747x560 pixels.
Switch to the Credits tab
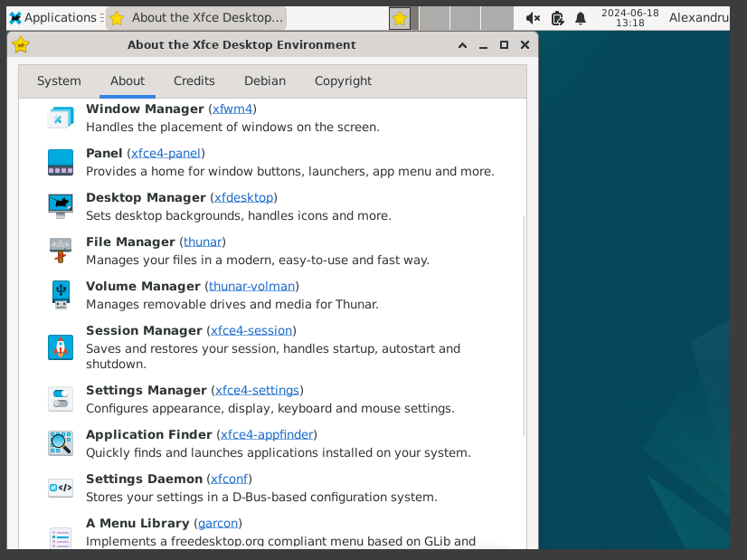pyautogui.click(x=194, y=81)
